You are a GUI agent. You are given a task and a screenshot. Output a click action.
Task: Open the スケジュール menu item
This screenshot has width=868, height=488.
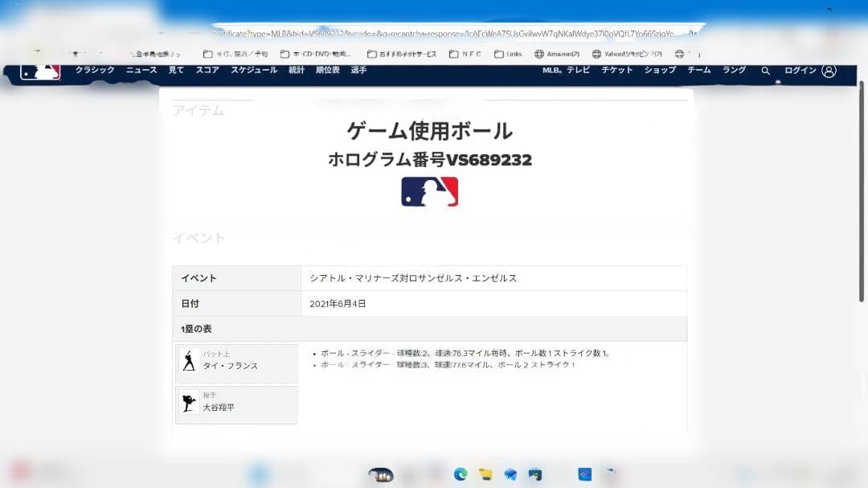pos(254,70)
